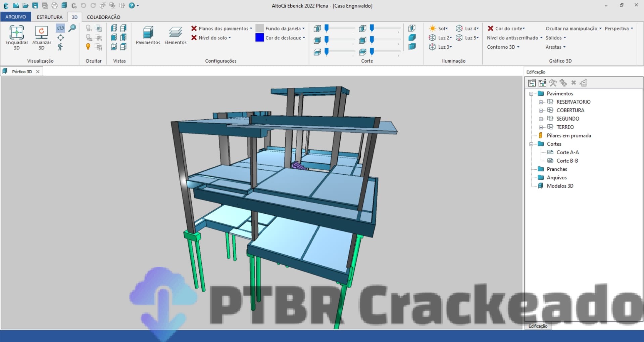The width and height of the screenshot is (644, 342).
Task: Expand the COBERTURA tree node
Action: (x=541, y=111)
